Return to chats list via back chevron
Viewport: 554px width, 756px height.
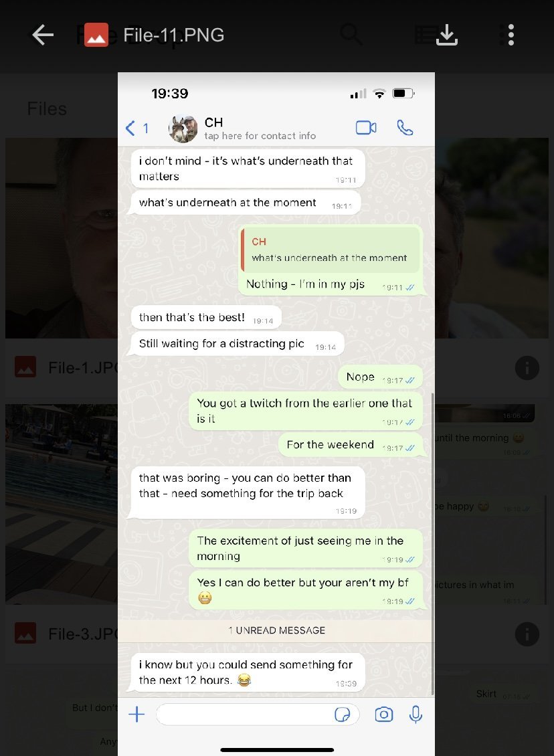click(130, 128)
